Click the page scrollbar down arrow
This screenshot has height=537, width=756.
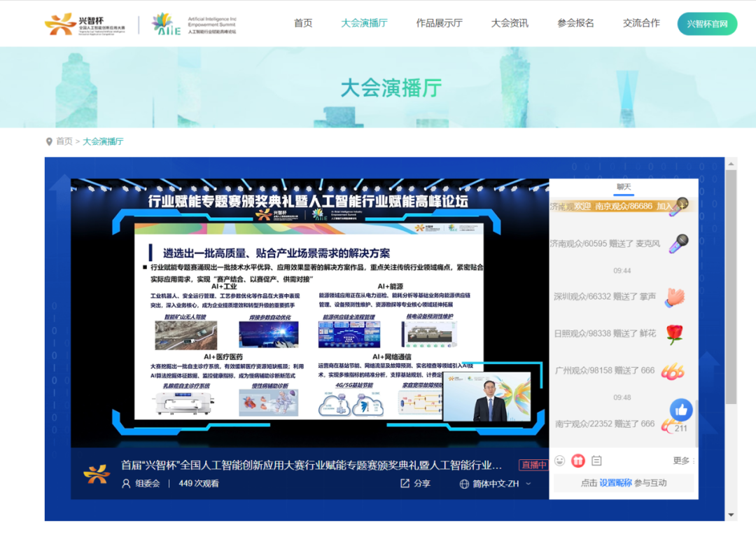(x=731, y=515)
